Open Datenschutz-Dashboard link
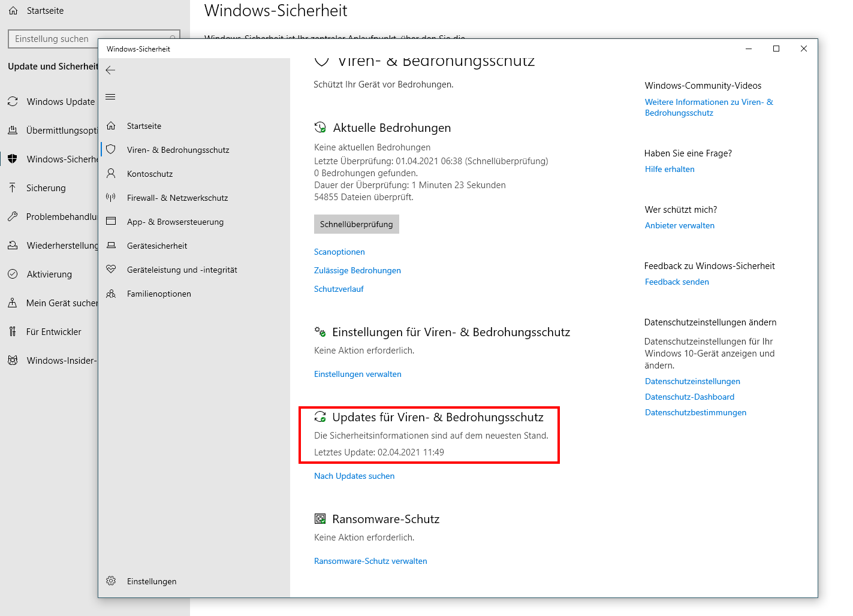This screenshot has height=616, width=853. [689, 397]
